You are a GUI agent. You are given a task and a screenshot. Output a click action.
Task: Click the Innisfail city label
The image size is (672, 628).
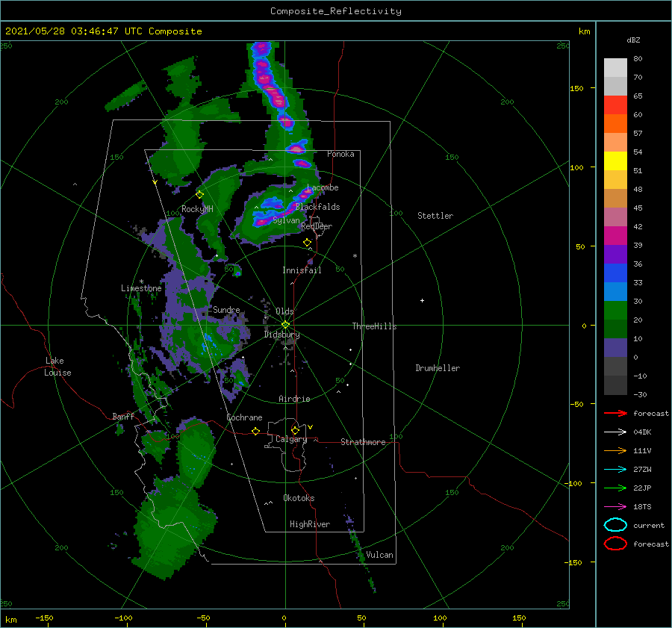302,270
